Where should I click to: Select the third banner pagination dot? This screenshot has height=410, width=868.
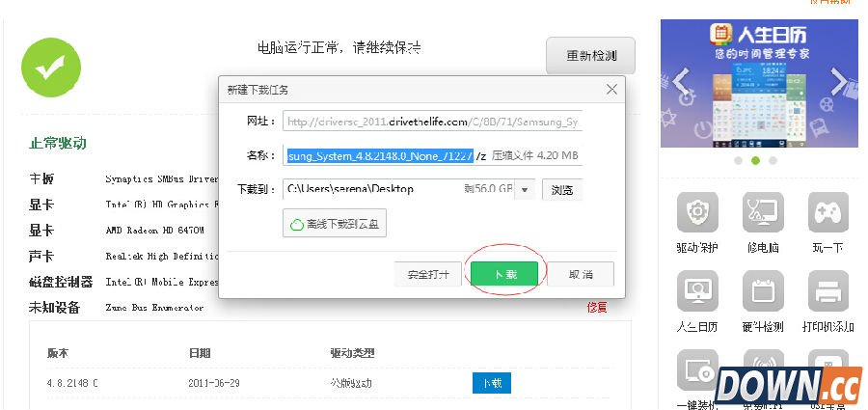773,161
